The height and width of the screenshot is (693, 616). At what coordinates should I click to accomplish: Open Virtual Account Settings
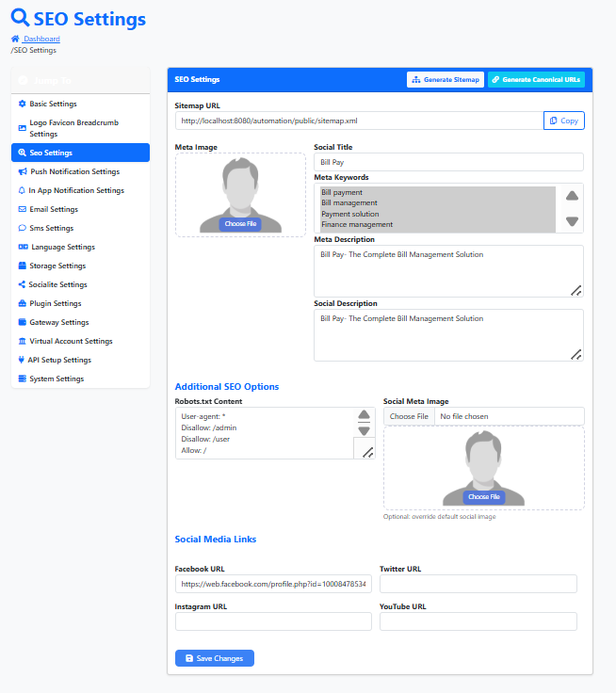point(80,341)
